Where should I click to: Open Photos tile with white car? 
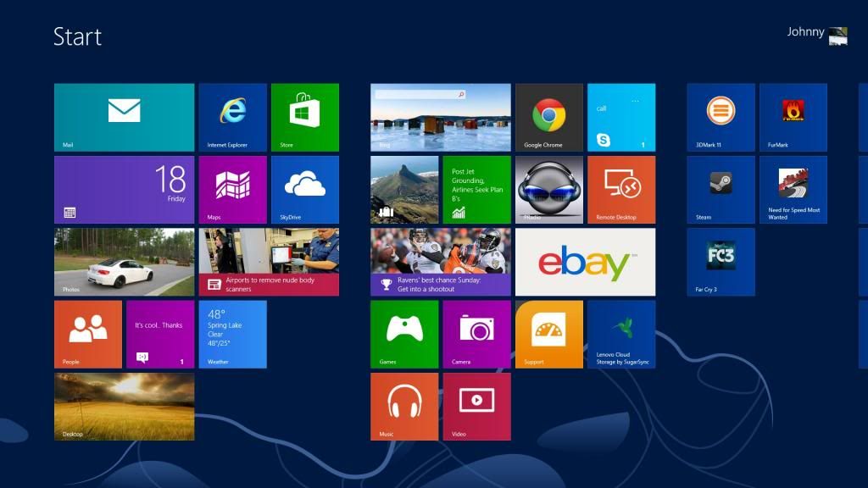pos(124,262)
